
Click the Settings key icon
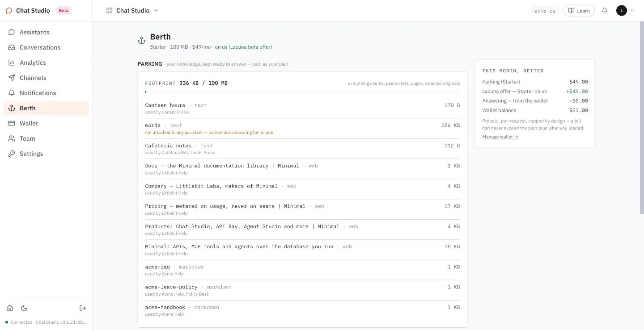click(x=12, y=154)
